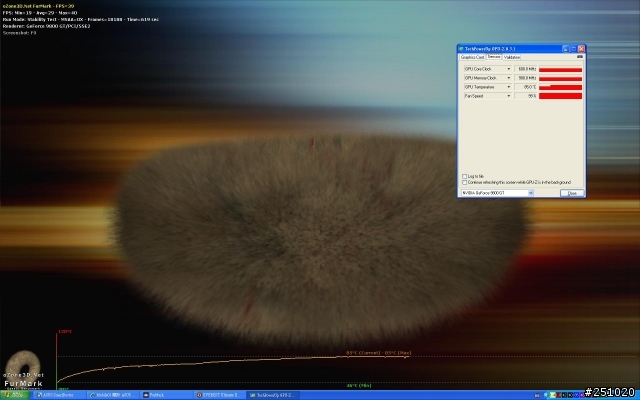Click the Renderer GeForce 9800 GT text line
Image resolution: width=640 pixels, height=400 pixels.
(x=46, y=26)
